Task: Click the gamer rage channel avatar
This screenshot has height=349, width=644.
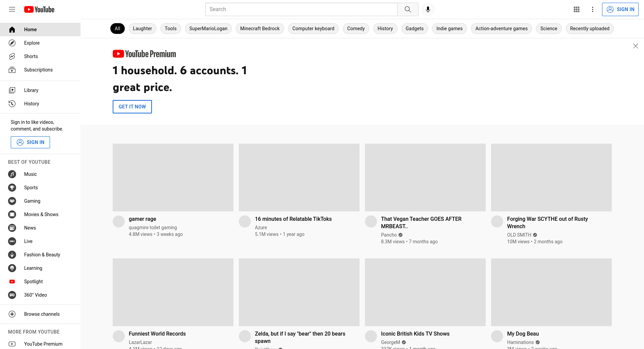Action: (119, 221)
